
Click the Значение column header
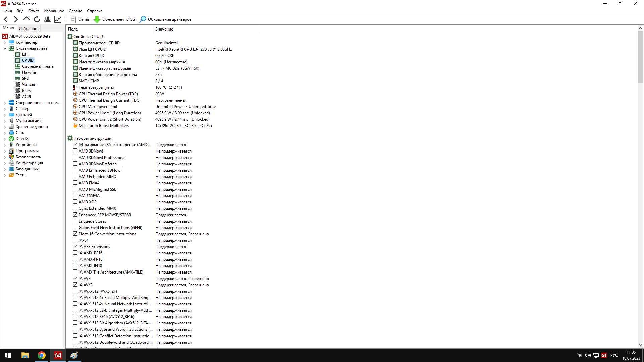[x=206, y=29]
